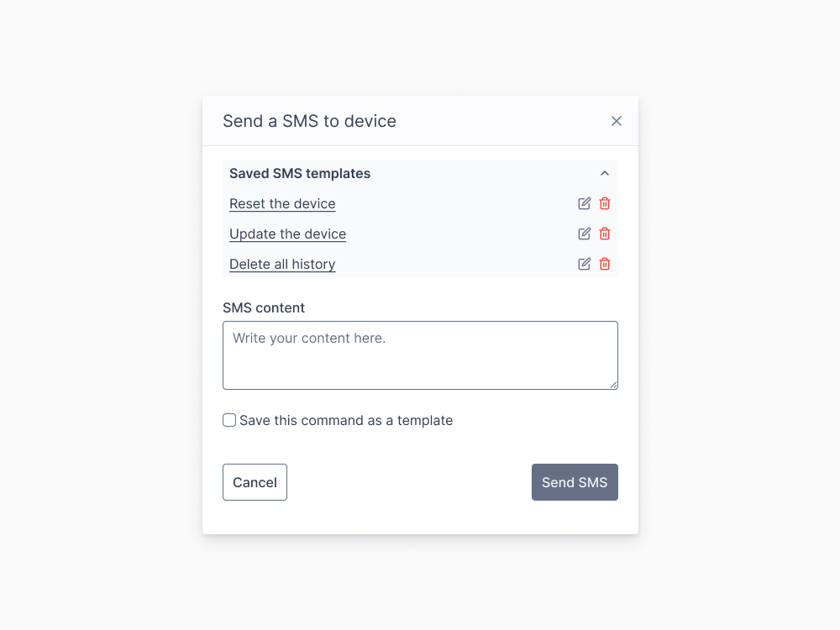This screenshot has width=840, height=630.
Task: Delete the Reset the device template
Action: click(x=605, y=203)
